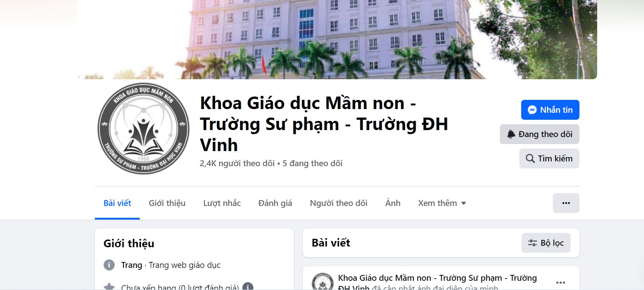Viewport: 644px width, 290px height.
Task: Go to the Người theo dõi tab
Action: pos(339,203)
